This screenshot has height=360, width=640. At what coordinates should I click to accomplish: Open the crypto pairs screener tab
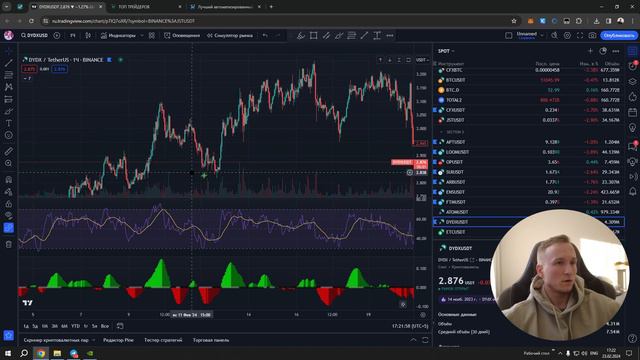pyautogui.click(x=56, y=340)
